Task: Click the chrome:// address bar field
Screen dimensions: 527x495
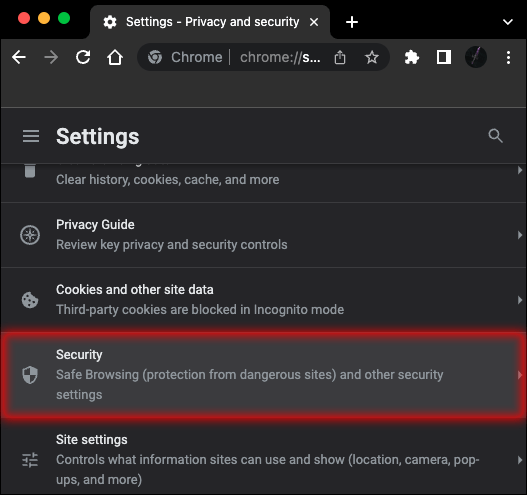Action: pyautogui.click(x=263, y=57)
